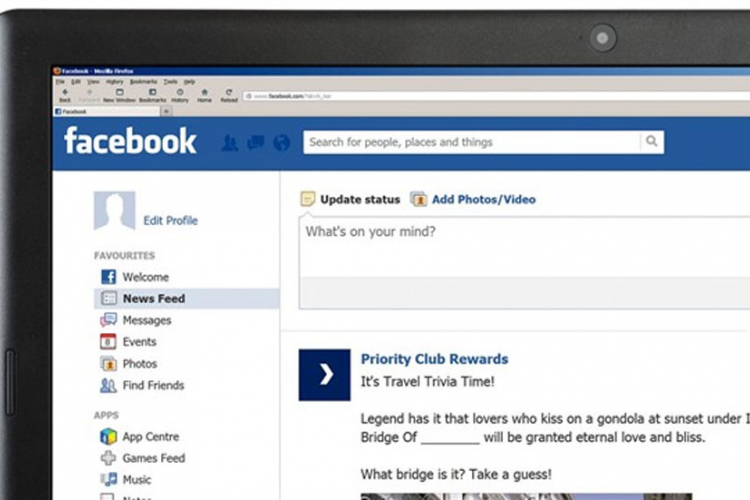Click the What bridge is it? text
The height and width of the screenshot is (500, 750).
point(413,474)
